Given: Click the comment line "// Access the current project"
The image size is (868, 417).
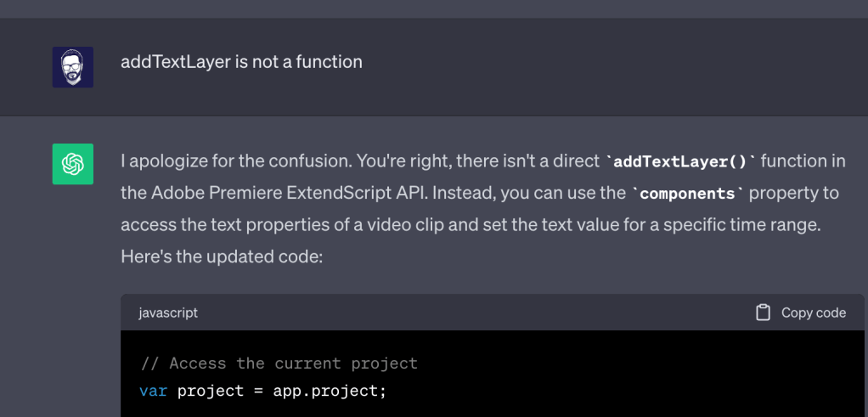Looking at the screenshot, I should (279, 363).
